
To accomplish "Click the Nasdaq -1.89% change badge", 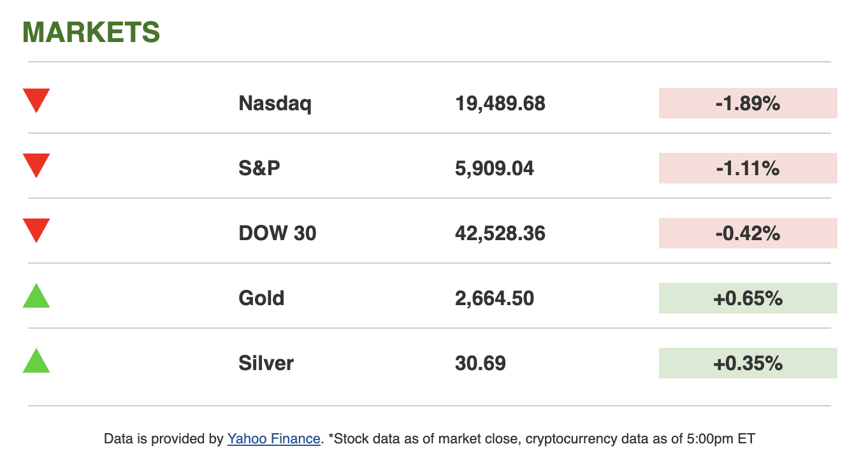I will (x=748, y=103).
